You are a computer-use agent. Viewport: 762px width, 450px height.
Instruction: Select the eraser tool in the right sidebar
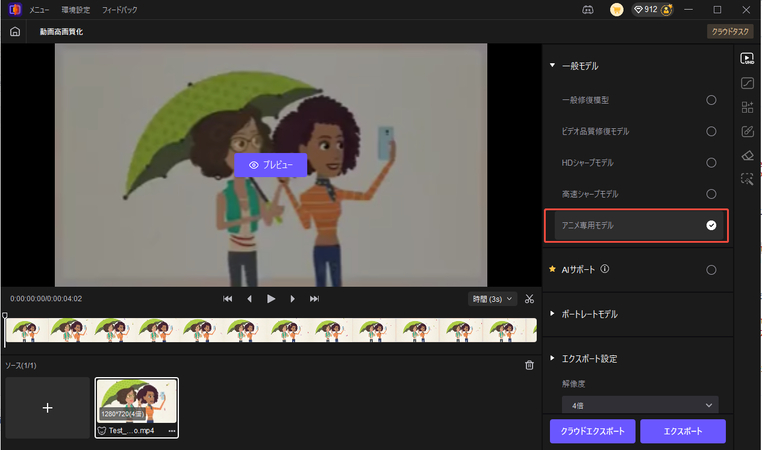tap(747, 155)
